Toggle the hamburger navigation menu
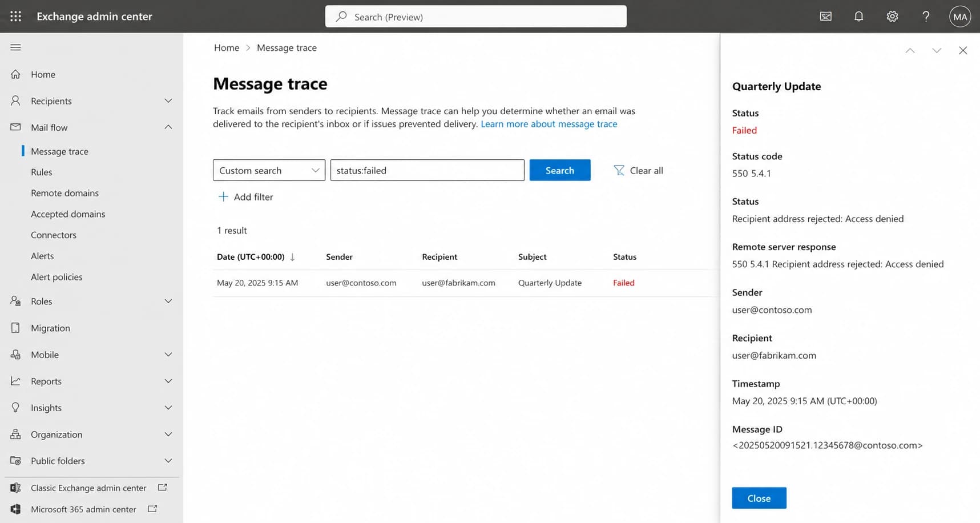Screen dimensions: 980x523 [x=16, y=47]
